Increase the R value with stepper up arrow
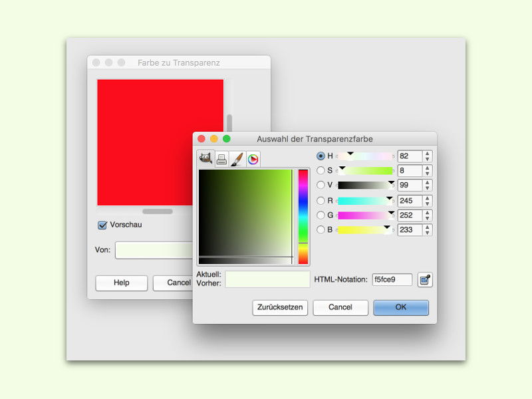The image size is (532, 399). point(428,198)
